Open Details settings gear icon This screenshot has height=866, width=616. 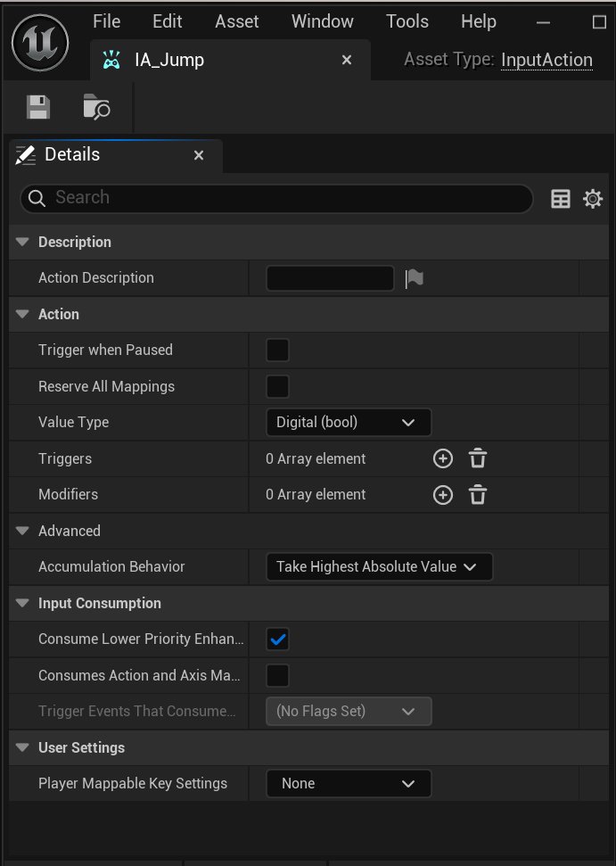pyautogui.click(x=593, y=199)
